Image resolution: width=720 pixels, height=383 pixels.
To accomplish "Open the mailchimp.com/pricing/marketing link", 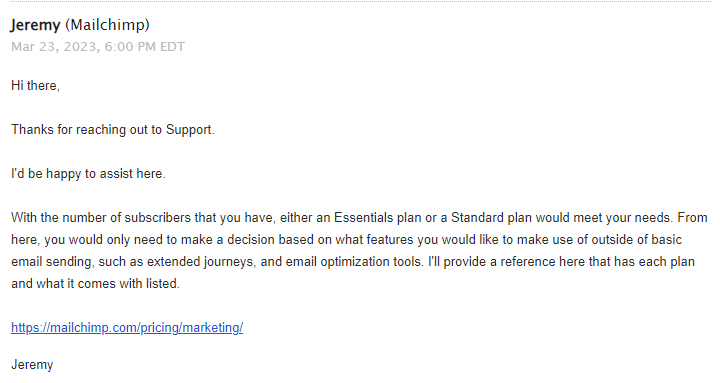I will 127,327.
